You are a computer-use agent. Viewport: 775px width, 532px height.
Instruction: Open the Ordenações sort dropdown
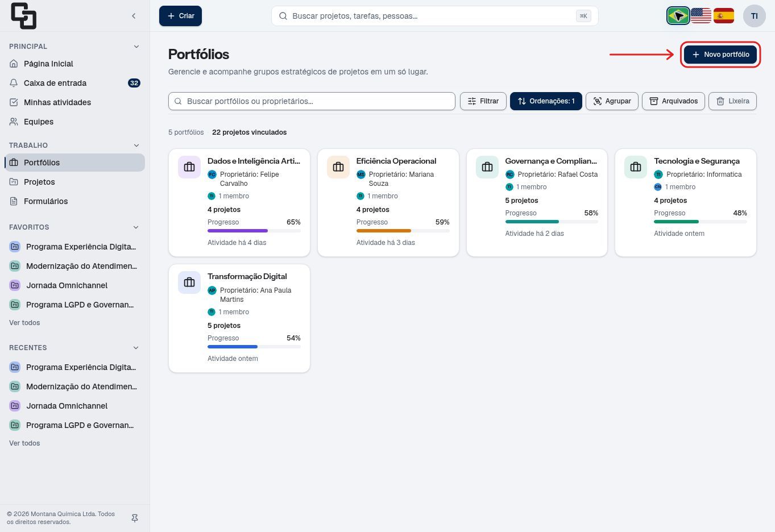click(x=546, y=101)
